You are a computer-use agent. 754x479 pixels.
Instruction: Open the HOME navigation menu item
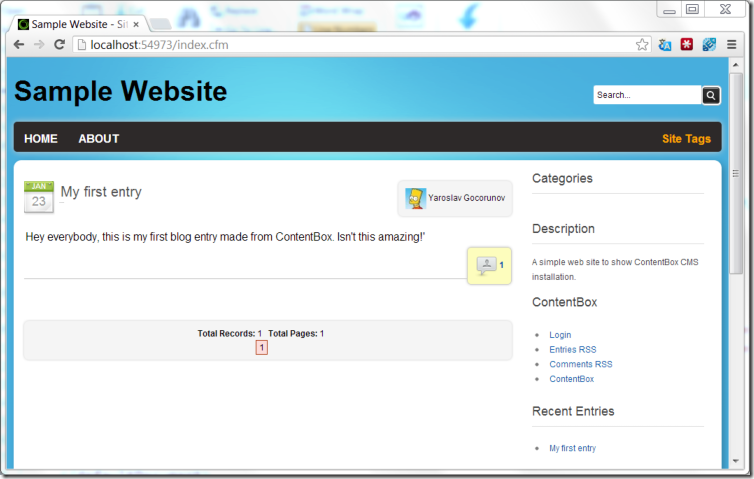[41, 139]
